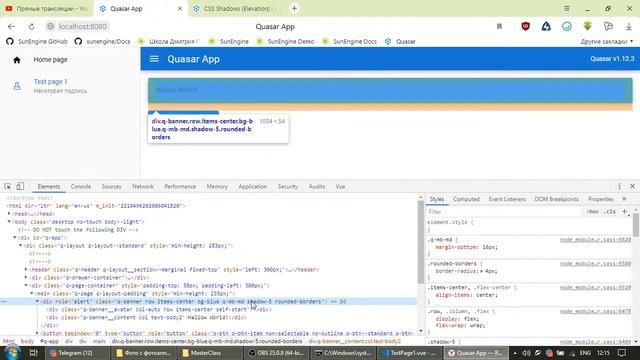Open the Application tab
640x360 pixels.
tap(253, 187)
